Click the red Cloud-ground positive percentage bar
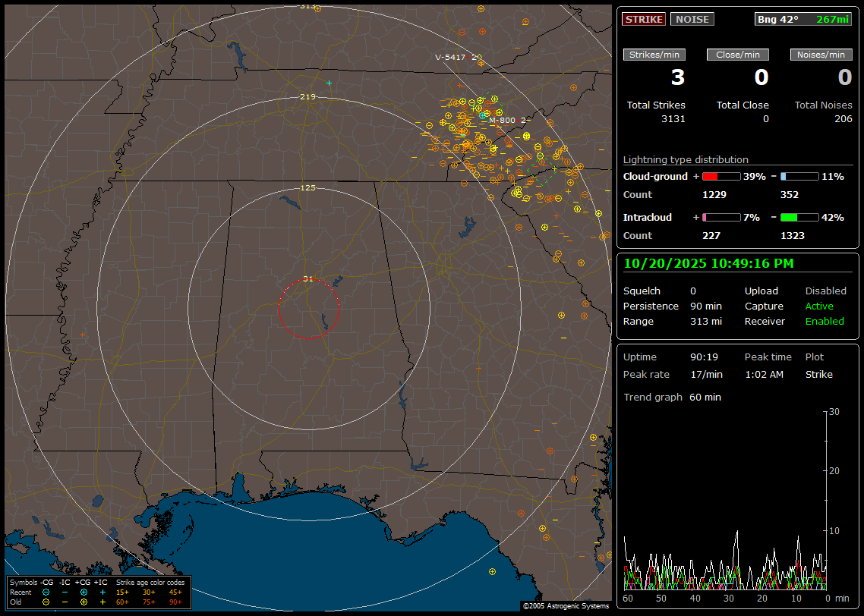864x616 pixels. pos(721,177)
